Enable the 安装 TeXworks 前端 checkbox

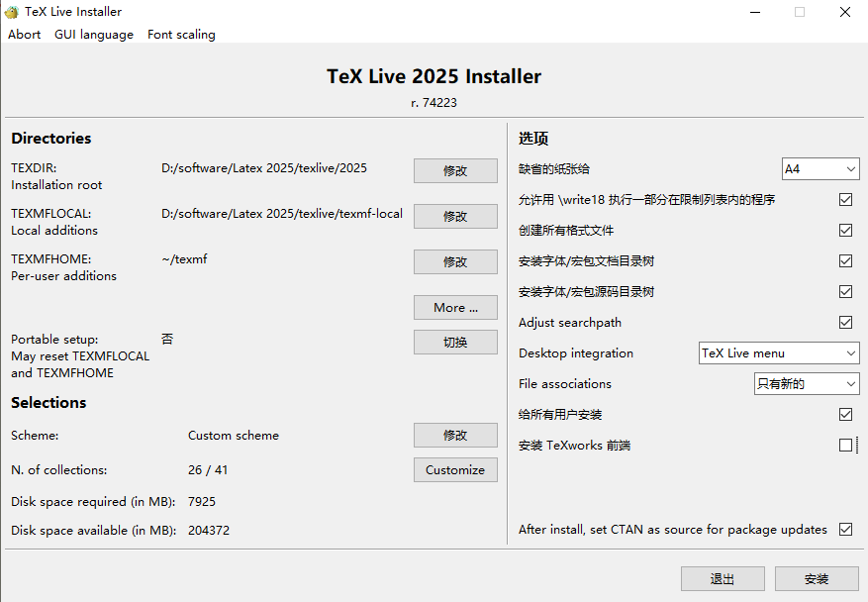coord(845,445)
